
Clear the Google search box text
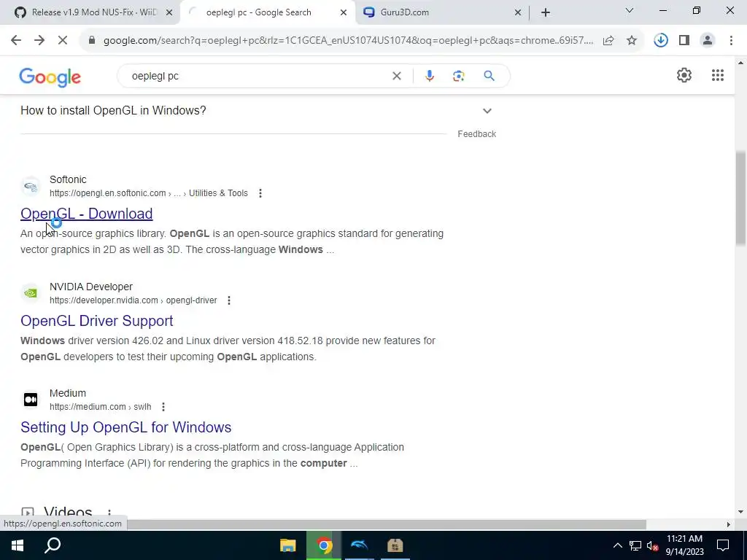[x=396, y=76]
